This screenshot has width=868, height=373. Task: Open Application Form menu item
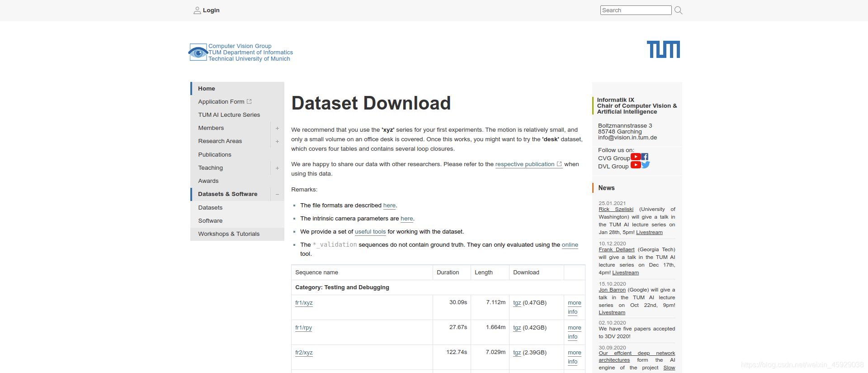221,102
